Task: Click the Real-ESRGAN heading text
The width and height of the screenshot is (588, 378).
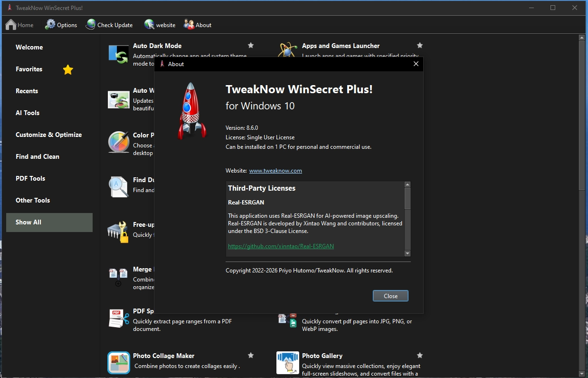Action: 246,202
